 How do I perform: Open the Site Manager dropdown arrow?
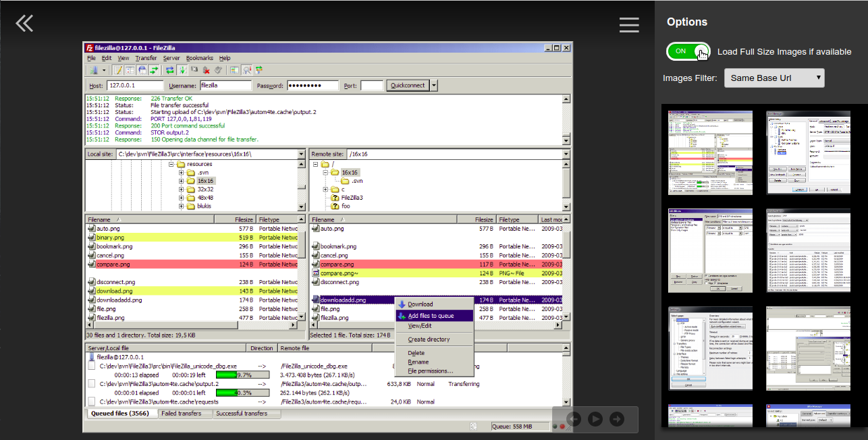[x=104, y=70]
